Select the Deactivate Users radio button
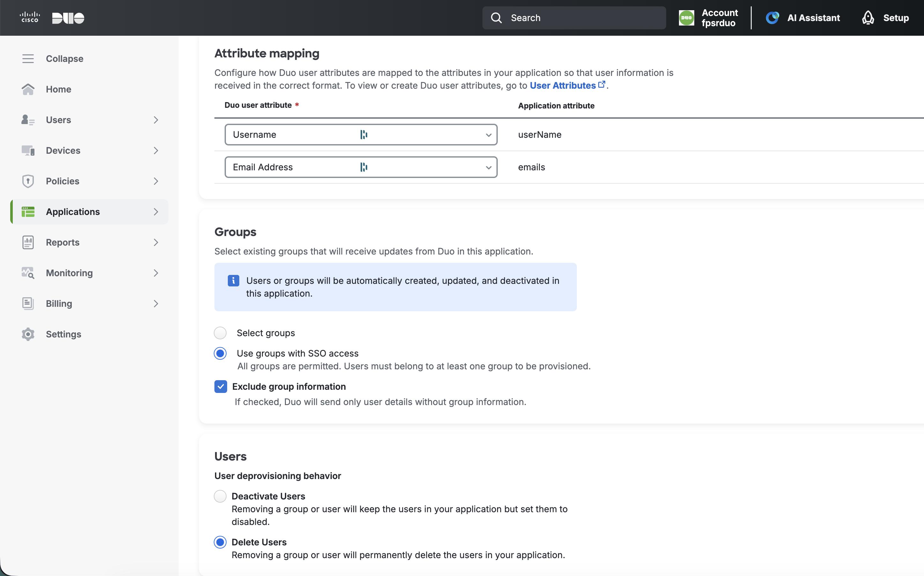924x576 pixels. click(220, 496)
